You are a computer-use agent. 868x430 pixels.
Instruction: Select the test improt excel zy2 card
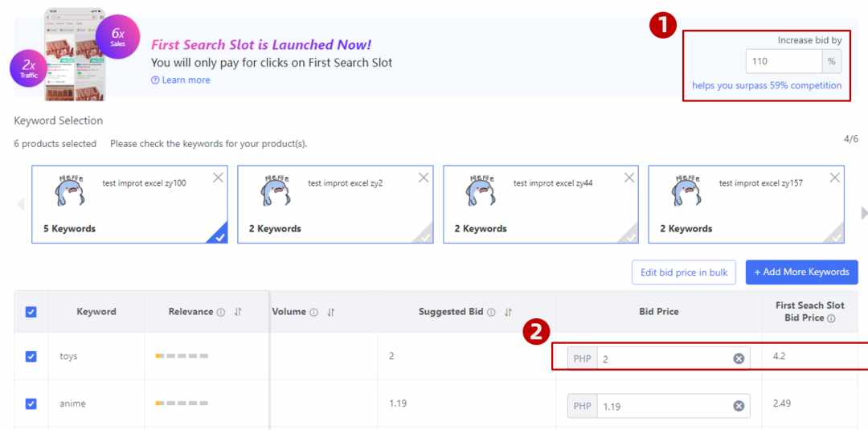335,204
